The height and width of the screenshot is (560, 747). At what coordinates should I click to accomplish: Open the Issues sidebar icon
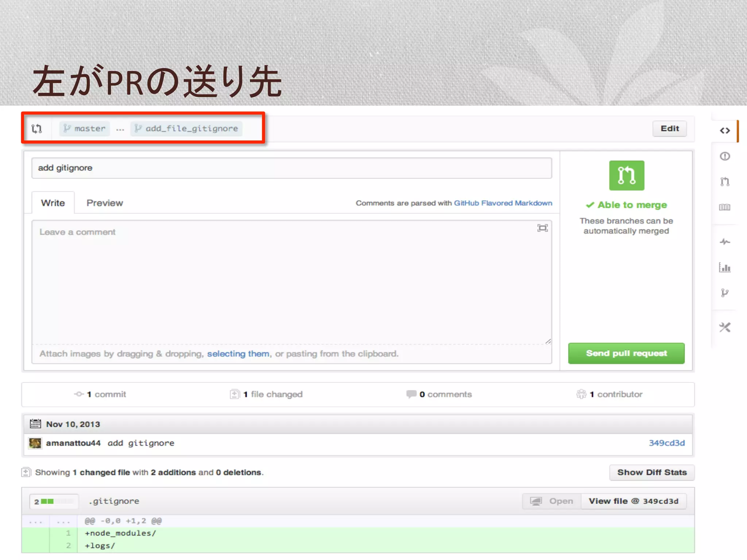tap(725, 156)
